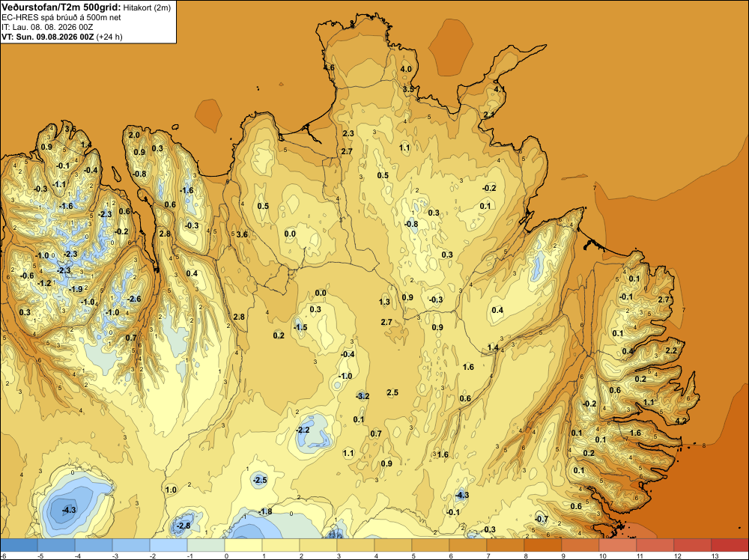Click the -1.9 temperature value
This screenshot has height=560, width=749.
tap(76, 289)
